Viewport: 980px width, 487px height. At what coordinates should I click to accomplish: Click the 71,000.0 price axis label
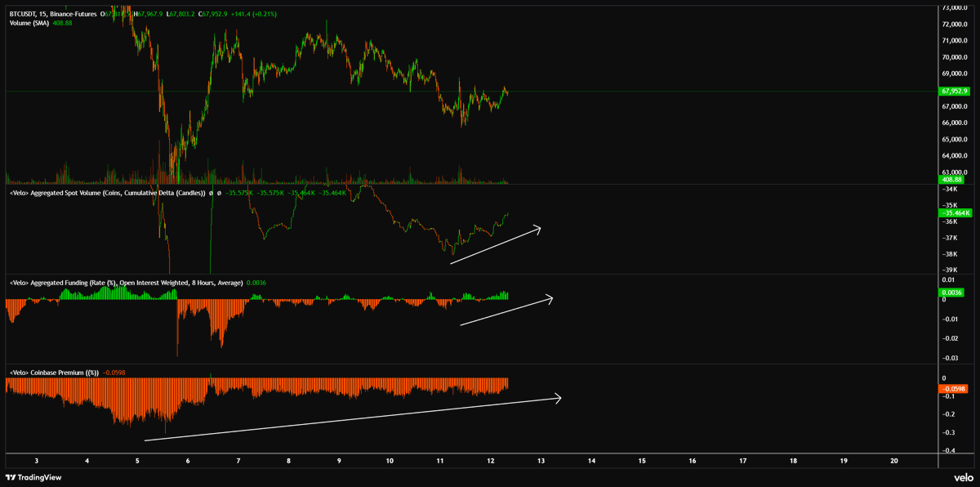click(x=955, y=40)
